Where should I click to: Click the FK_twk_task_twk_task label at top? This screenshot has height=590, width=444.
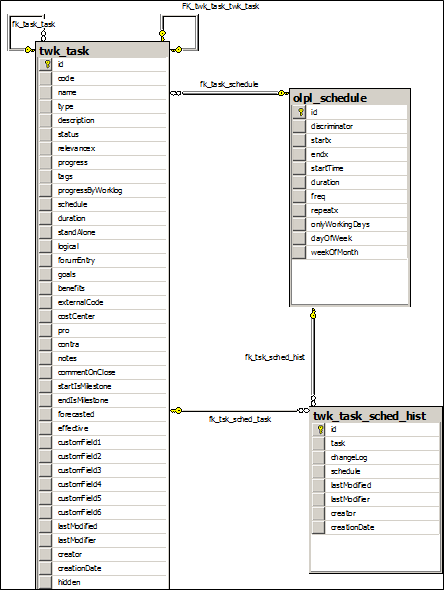pyautogui.click(x=220, y=6)
